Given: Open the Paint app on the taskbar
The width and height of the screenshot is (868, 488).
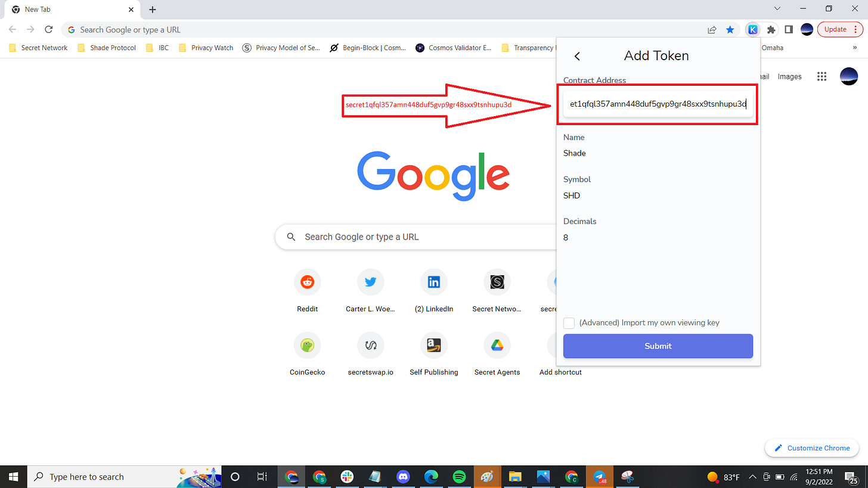Looking at the screenshot, I should coord(487,477).
